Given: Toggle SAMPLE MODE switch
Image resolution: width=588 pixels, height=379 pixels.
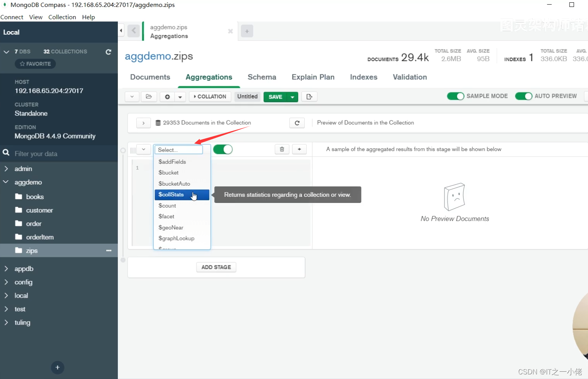Looking at the screenshot, I should 456,96.
